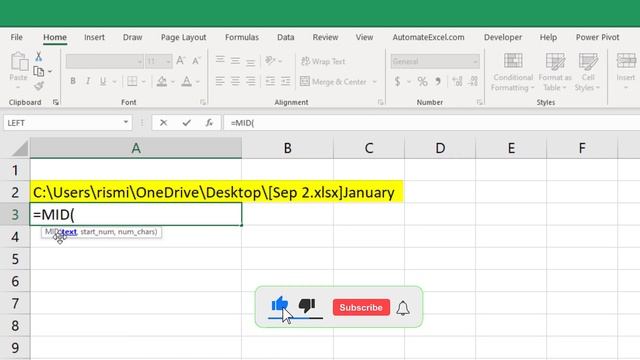Toggle Bold formatting
Screen dimensions: 640x360
coord(73,81)
